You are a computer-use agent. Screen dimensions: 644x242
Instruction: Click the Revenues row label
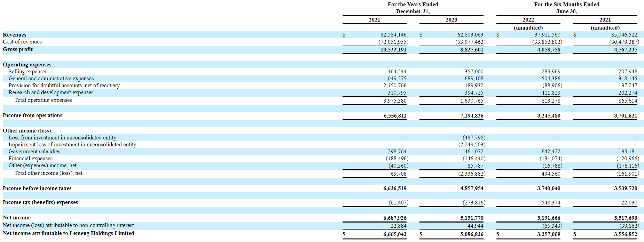point(15,35)
